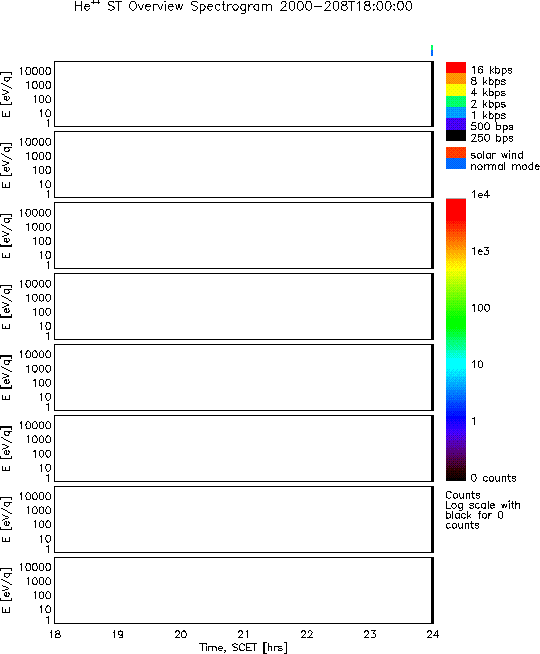The height and width of the screenshot is (654, 540).
Task: Click the 21 tick label on time axis
Action: pos(244,634)
